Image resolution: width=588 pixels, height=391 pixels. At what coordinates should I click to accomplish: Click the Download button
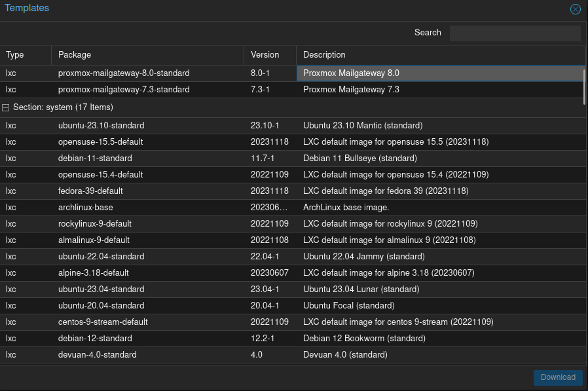(558, 377)
